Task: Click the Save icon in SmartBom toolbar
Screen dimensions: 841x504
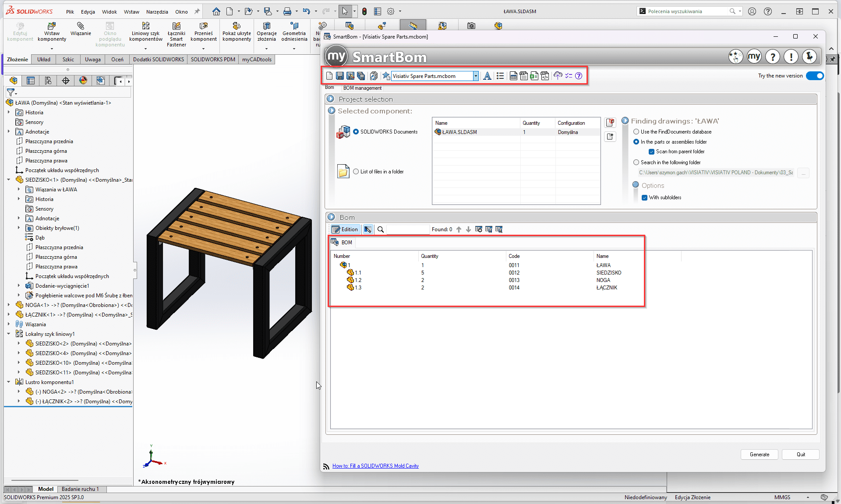Action: click(339, 76)
